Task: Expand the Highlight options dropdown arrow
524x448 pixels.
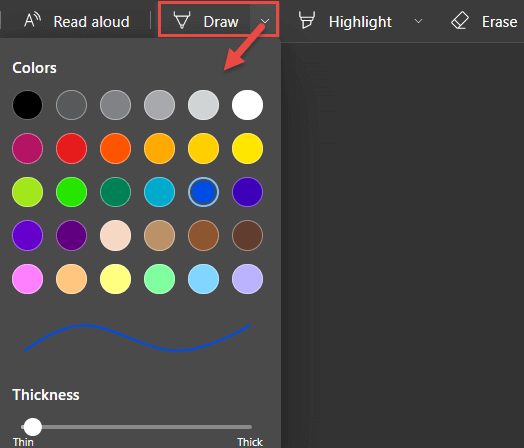Action: (x=418, y=21)
